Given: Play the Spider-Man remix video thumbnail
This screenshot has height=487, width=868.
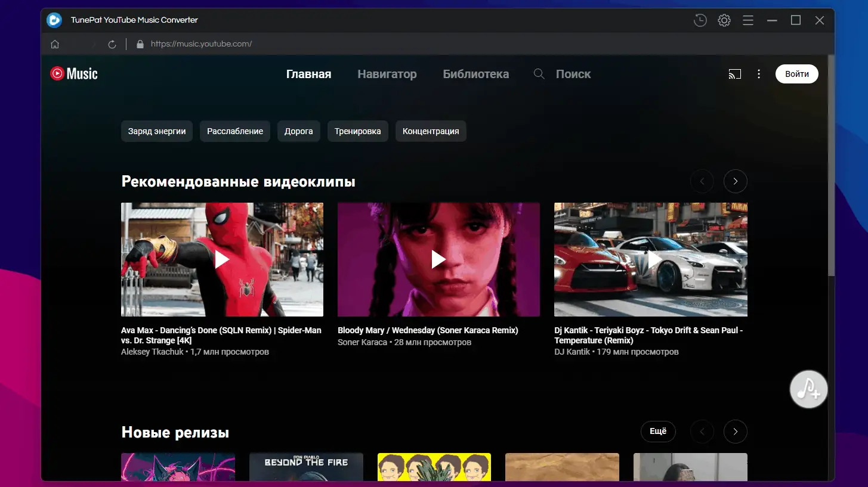Looking at the screenshot, I should pyautogui.click(x=222, y=259).
